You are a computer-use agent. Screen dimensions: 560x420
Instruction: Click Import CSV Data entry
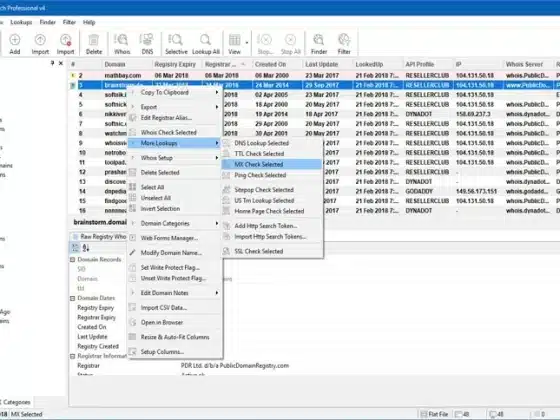[175, 308]
